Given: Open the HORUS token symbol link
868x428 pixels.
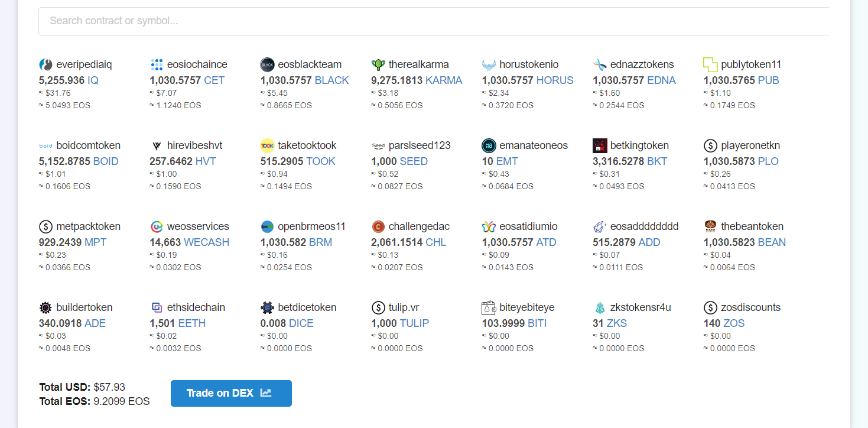Looking at the screenshot, I should click(555, 80).
